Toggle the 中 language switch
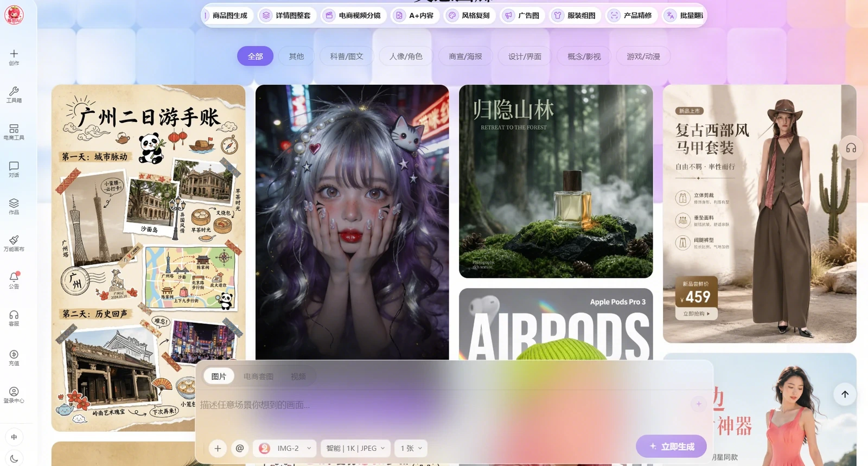The width and height of the screenshot is (868, 466). coord(14,437)
